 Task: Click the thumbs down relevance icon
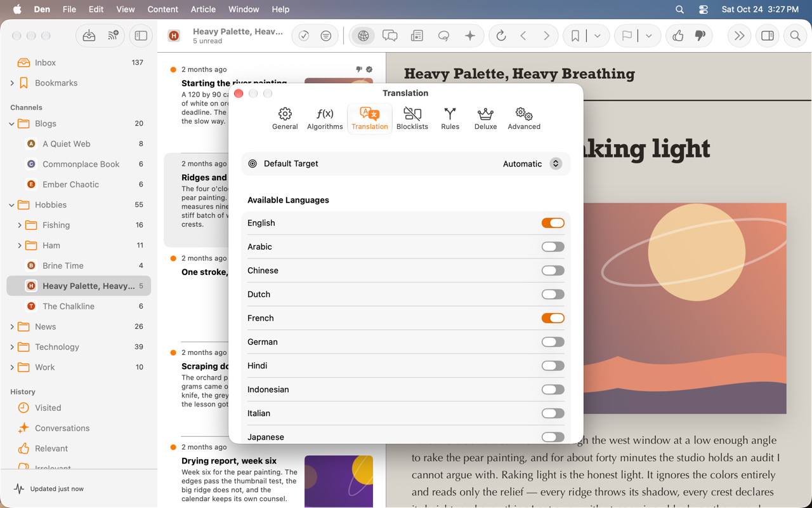point(700,36)
